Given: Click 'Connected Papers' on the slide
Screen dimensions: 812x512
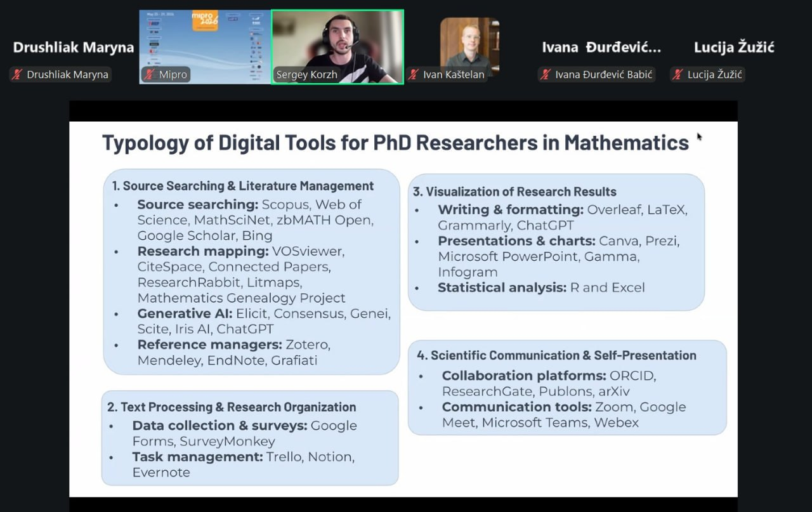Looking at the screenshot, I should coord(268,267).
